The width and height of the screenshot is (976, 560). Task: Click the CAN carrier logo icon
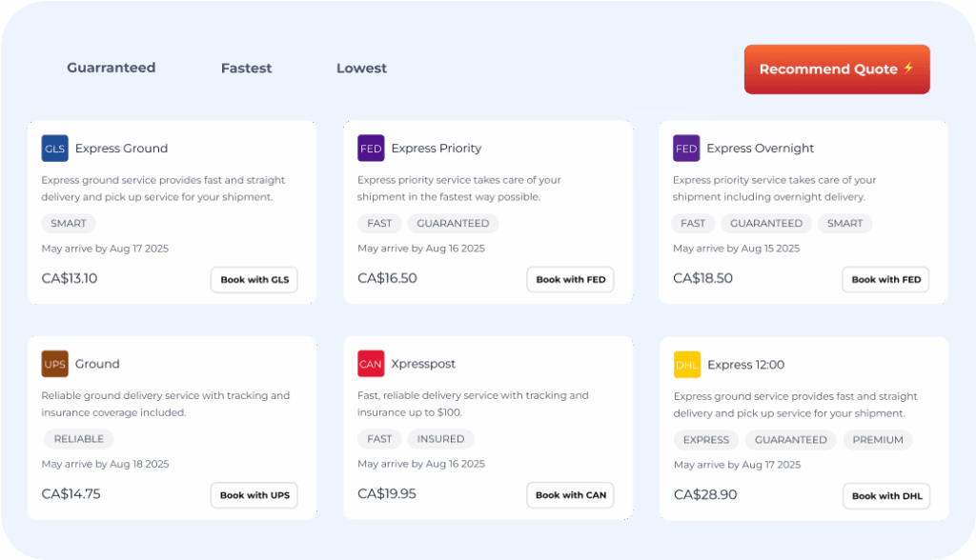pyautogui.click(x=371, y=364)
